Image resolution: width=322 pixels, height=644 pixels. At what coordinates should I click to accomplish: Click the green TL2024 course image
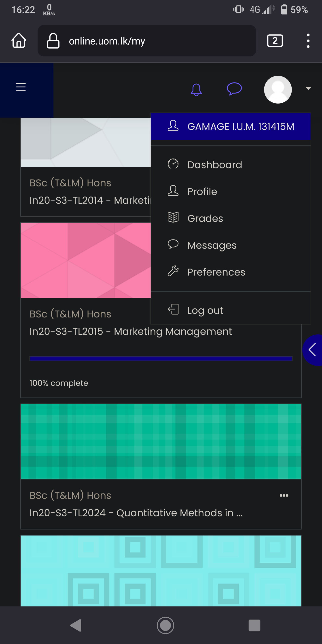161,442
